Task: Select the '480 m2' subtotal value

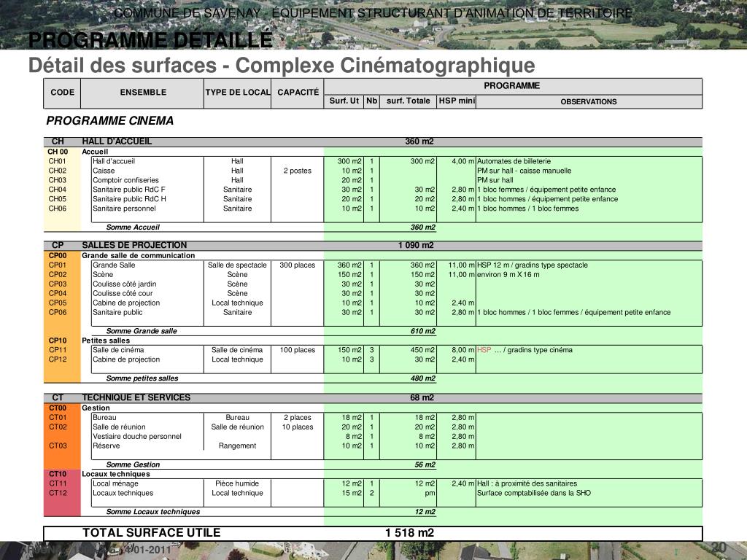Action: point(423,378)
